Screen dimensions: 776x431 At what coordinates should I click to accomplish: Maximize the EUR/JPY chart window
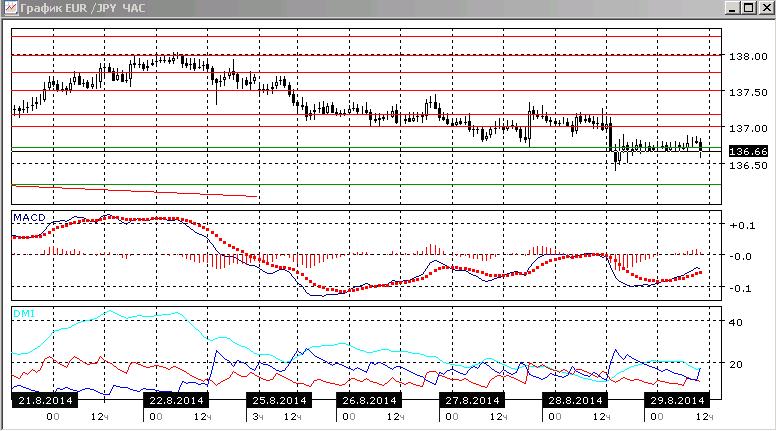pyautogui.click(x=749, y=8)
